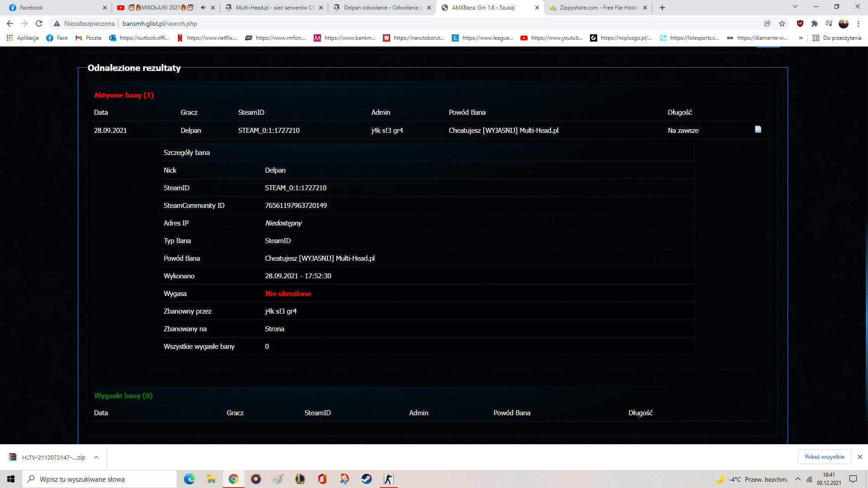Close the downloads bar

coord(860,457)
